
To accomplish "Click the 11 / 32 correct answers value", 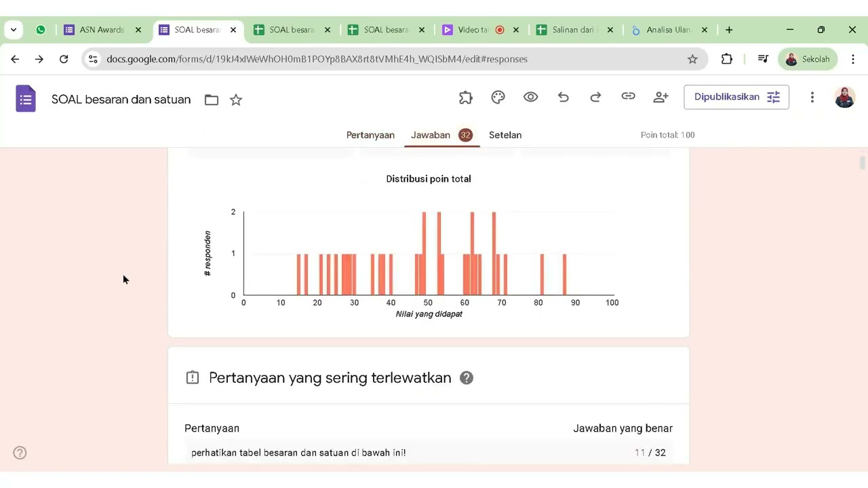I will 650,453.
